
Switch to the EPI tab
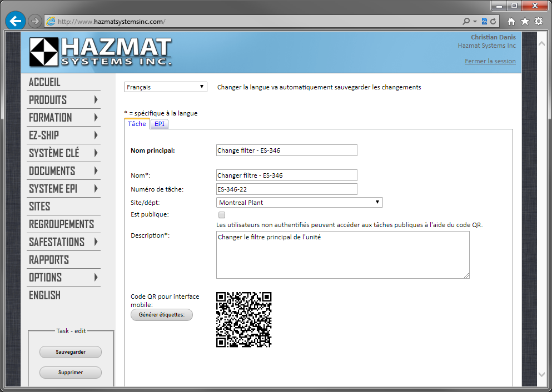click(160, 124)
